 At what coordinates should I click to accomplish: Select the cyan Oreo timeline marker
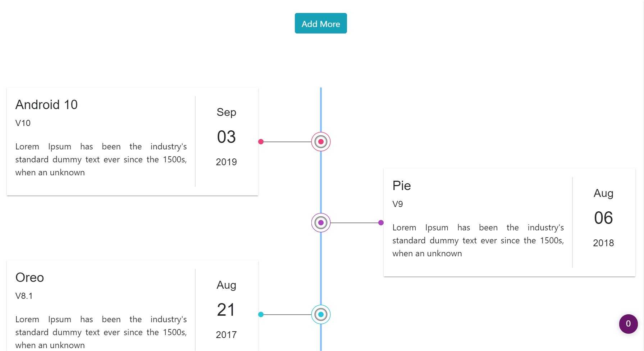(320, 314)
